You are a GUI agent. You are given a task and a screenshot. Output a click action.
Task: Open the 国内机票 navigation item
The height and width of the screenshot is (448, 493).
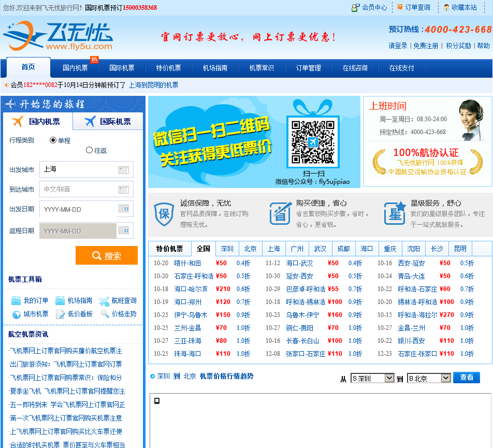[x=75, y=68]
